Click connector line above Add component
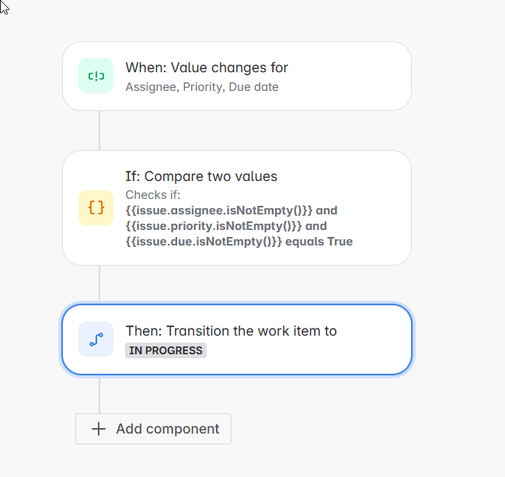This screenshot has width=505, height=477. [x=99, y=395]
